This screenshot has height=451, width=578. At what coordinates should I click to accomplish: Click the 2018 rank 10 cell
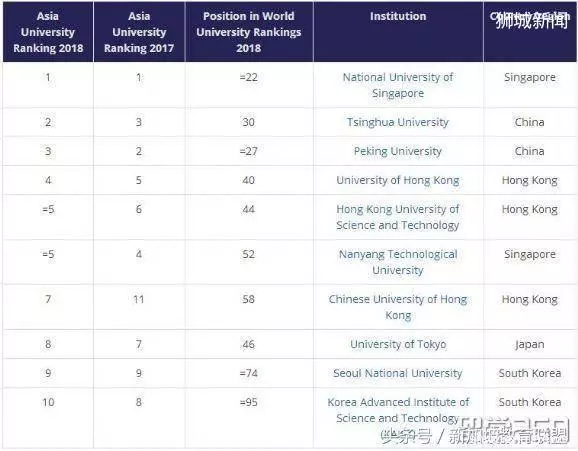(x=48, y=402)
